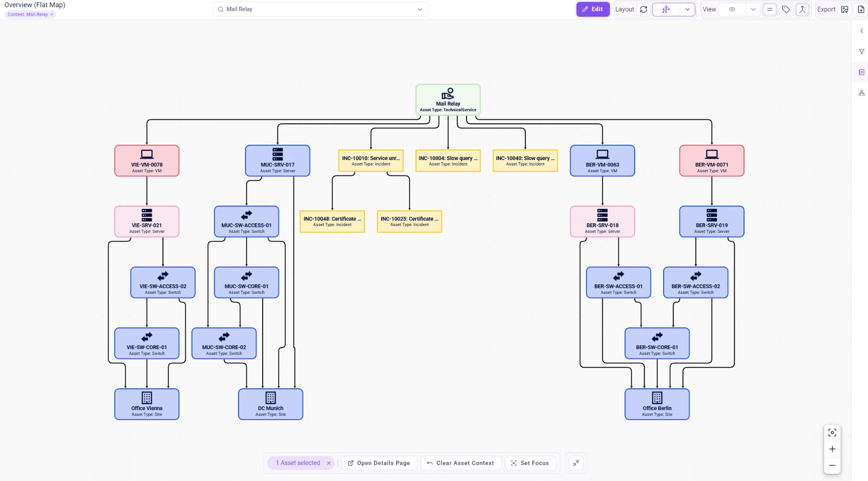Export map as image

[844, 9]
